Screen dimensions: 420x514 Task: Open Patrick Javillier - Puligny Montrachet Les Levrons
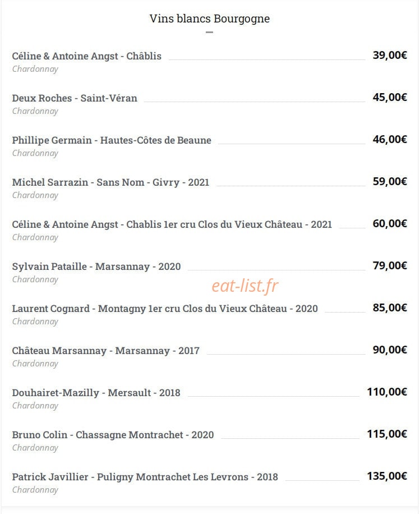click(x=145, y=477)
